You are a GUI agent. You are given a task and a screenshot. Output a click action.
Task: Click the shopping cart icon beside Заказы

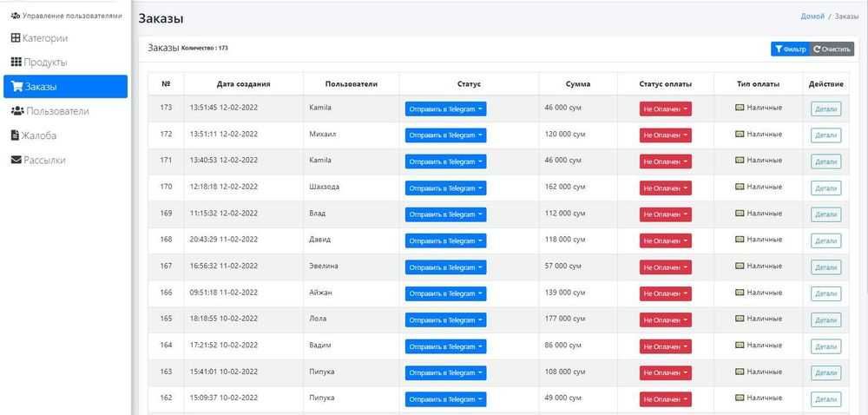tap(17, 87)
